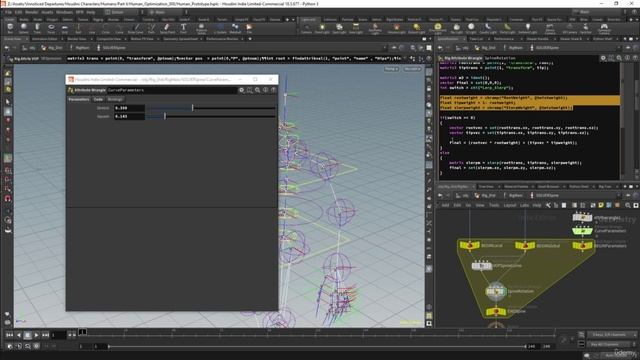Add a Sky Light from the shelf
The width and height of the screenshot is (640, 360).
[456, 28]
